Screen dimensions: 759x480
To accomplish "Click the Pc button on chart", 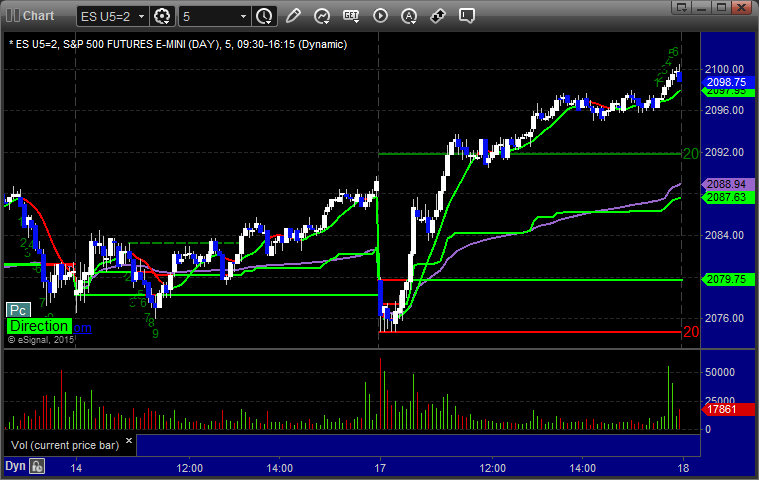I will [x=18, y=310].
